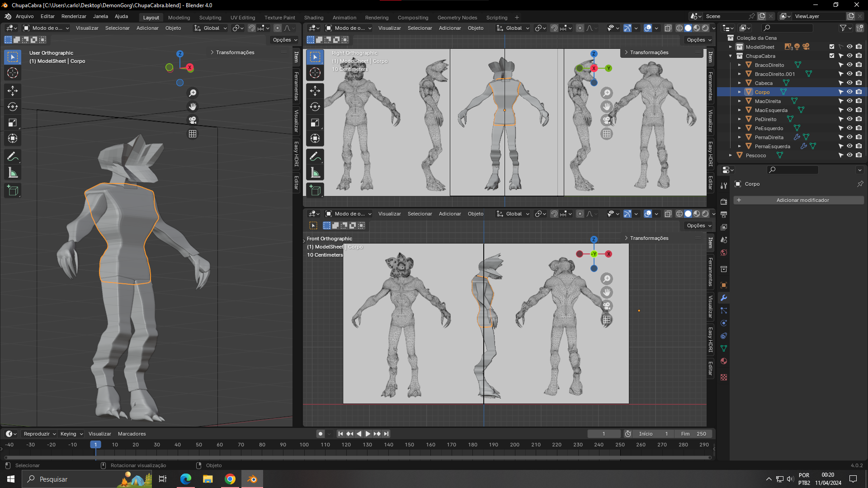Expand the Pescoco tree item
868x488 pixels.
731,155
